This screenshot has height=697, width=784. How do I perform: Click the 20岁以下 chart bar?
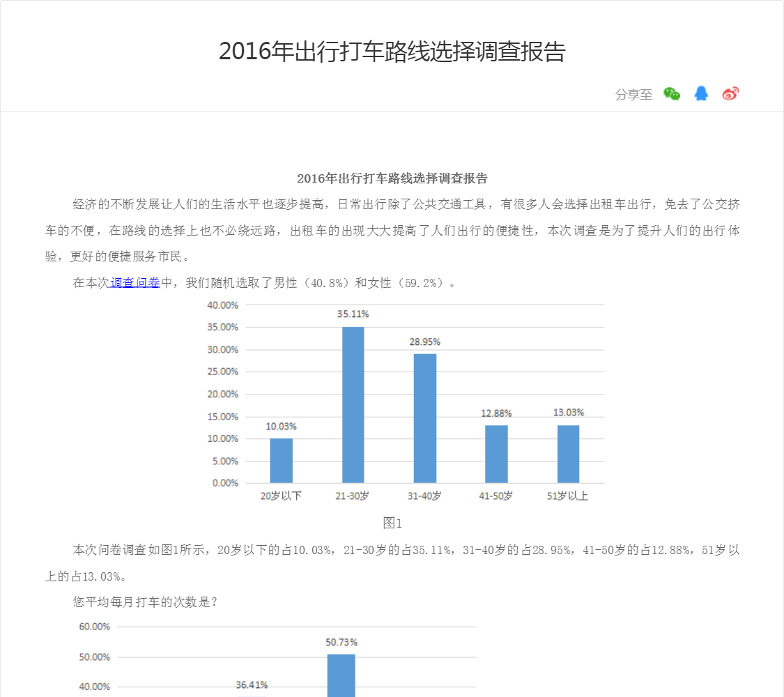281,461
